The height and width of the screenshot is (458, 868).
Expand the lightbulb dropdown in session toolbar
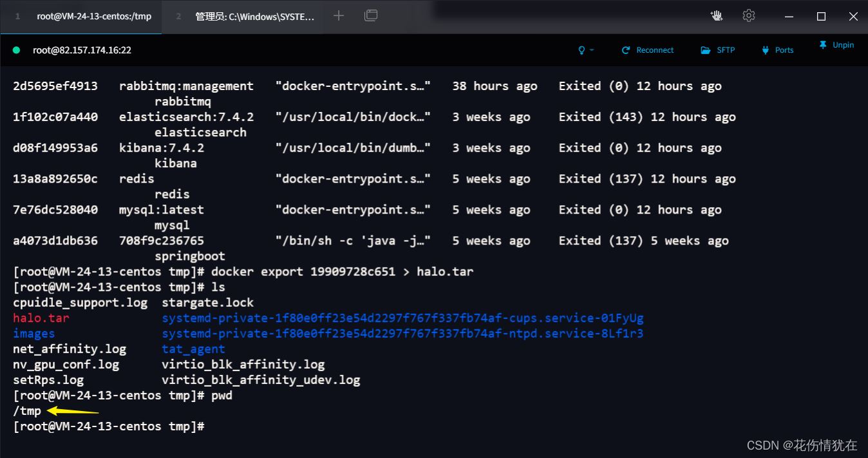[x=585, y=50]
